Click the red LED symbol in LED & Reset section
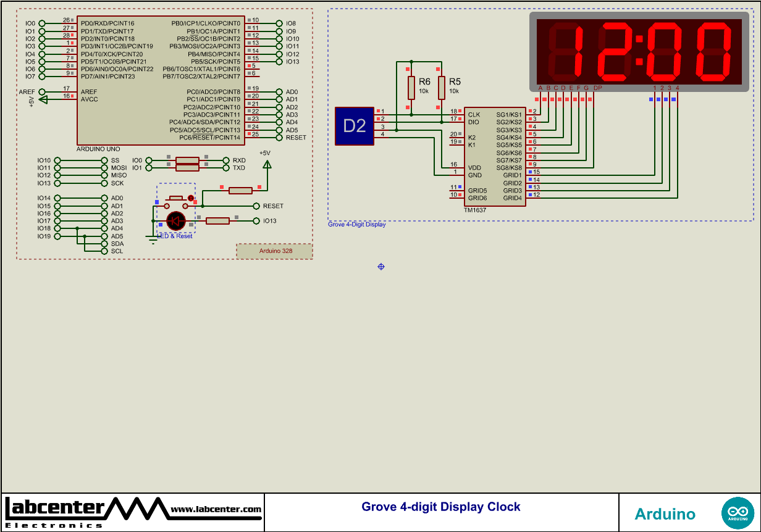The width and height of the screenshot is (761, 532). (x=176, y=220)
